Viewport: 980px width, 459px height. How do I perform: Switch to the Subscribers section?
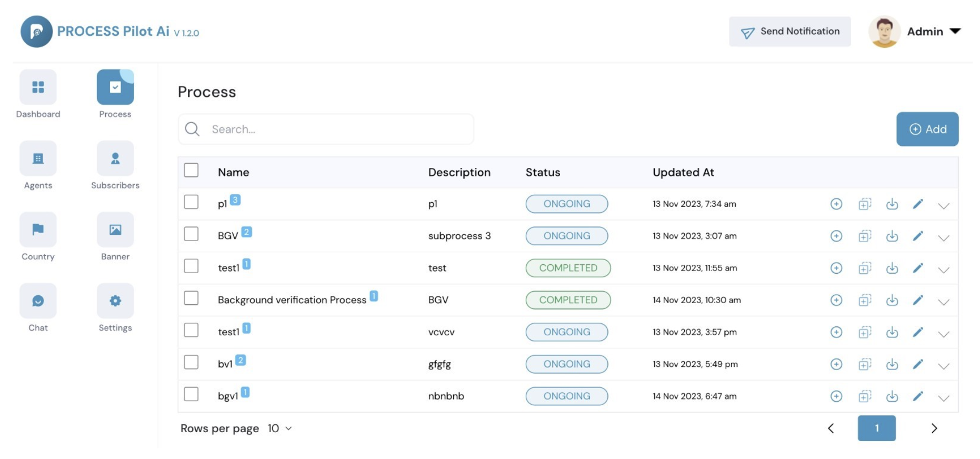pos(115,158)
